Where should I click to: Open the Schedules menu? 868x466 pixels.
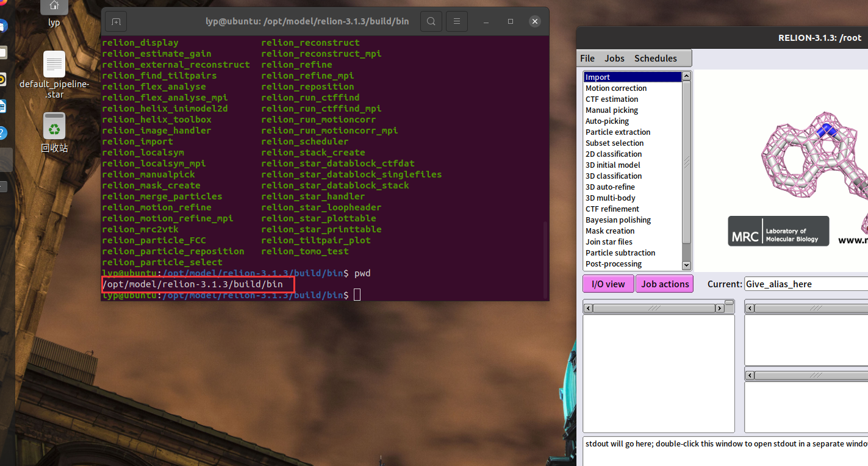[x=655, y=58]
